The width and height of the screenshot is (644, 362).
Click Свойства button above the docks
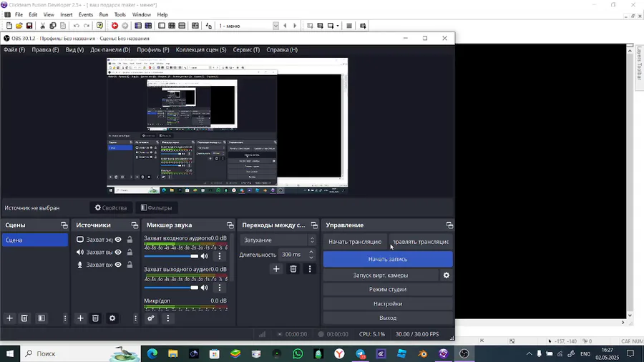[x=111, y=207]
